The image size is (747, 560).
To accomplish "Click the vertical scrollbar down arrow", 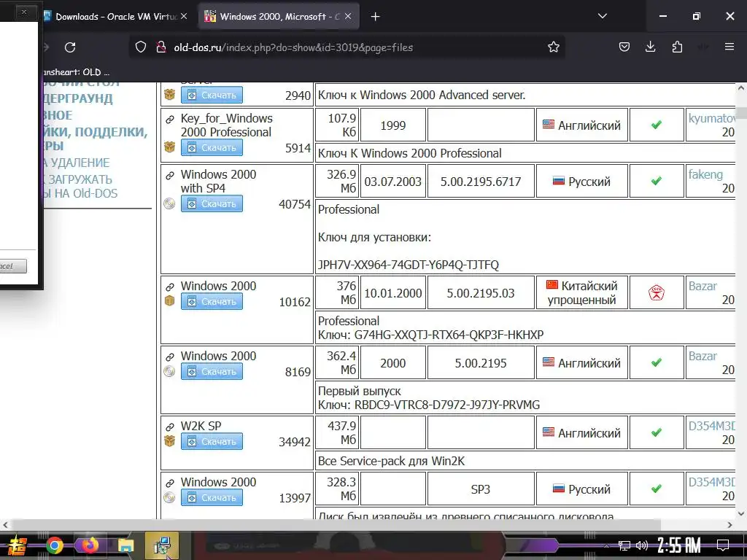I will click(x=741, y=513).
